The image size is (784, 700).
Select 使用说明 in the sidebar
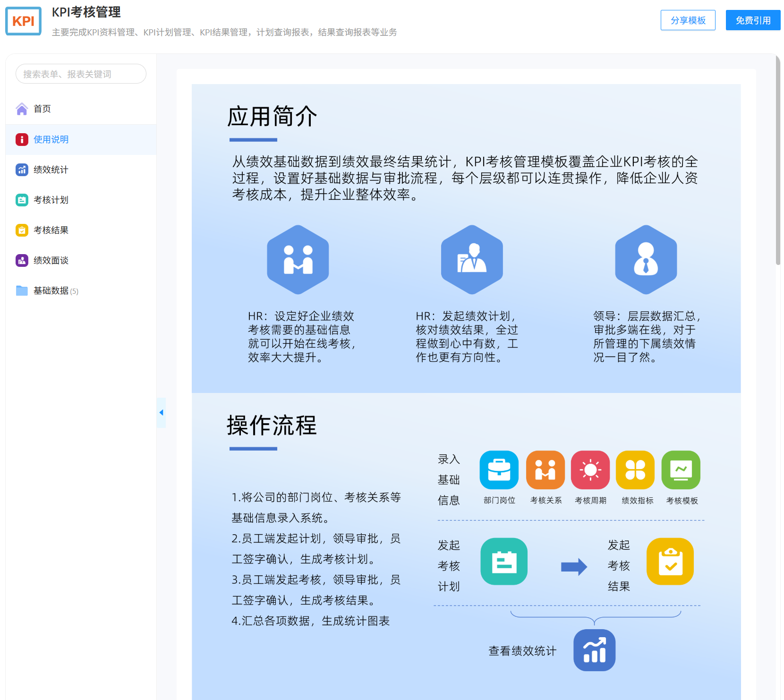coord(51,139)
